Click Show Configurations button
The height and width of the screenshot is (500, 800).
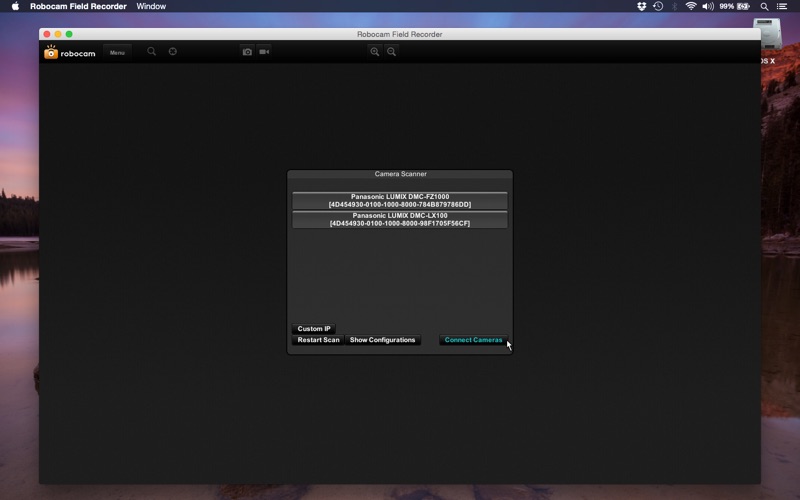tap(382, 340)
